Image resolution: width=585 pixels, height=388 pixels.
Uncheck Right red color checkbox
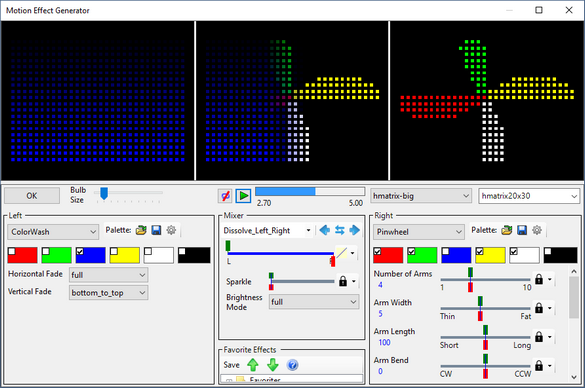378,251
